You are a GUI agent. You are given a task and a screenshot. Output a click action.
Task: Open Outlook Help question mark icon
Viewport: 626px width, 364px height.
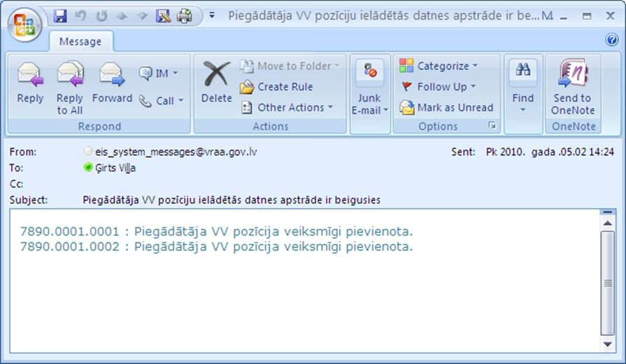tap(611, 41)
